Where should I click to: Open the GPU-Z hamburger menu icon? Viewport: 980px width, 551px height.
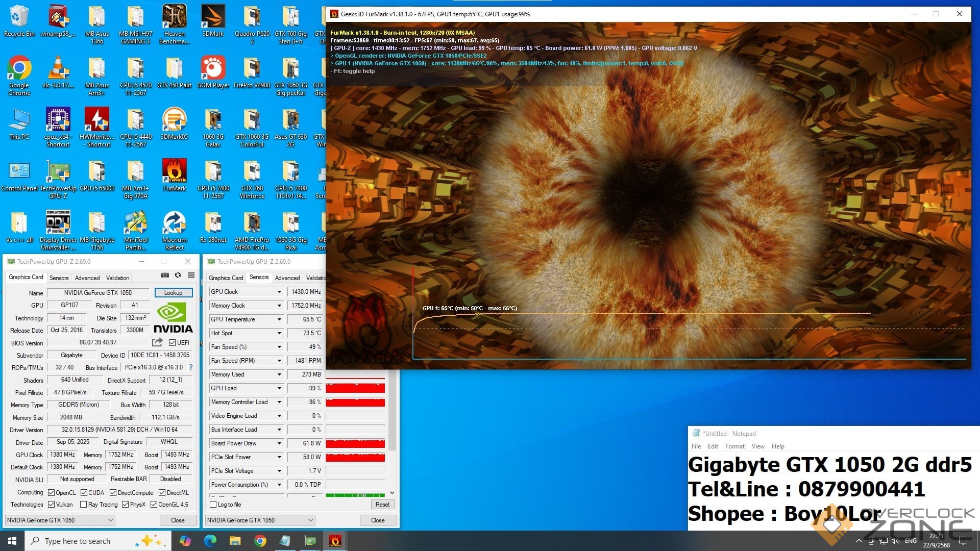(191, 275)
